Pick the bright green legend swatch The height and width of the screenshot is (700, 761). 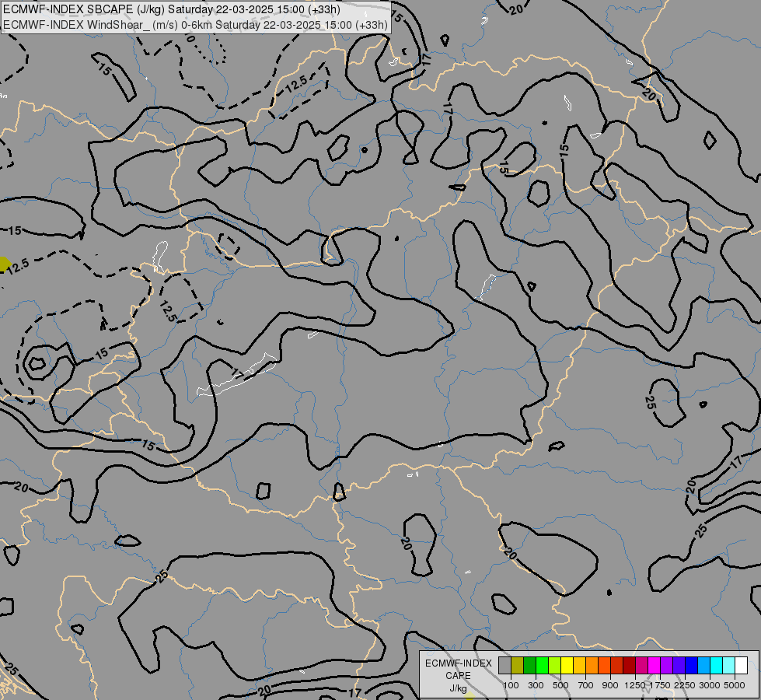[x=542, y=665]
